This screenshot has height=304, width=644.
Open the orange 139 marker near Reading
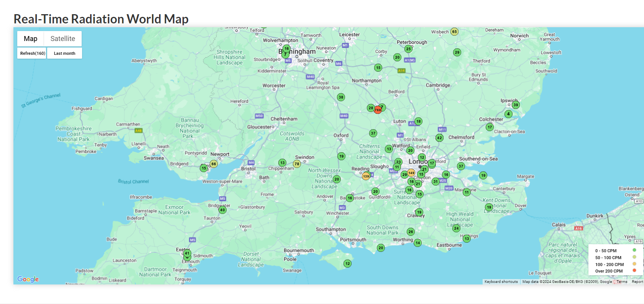pyautogui.click(x=366, y=176)
